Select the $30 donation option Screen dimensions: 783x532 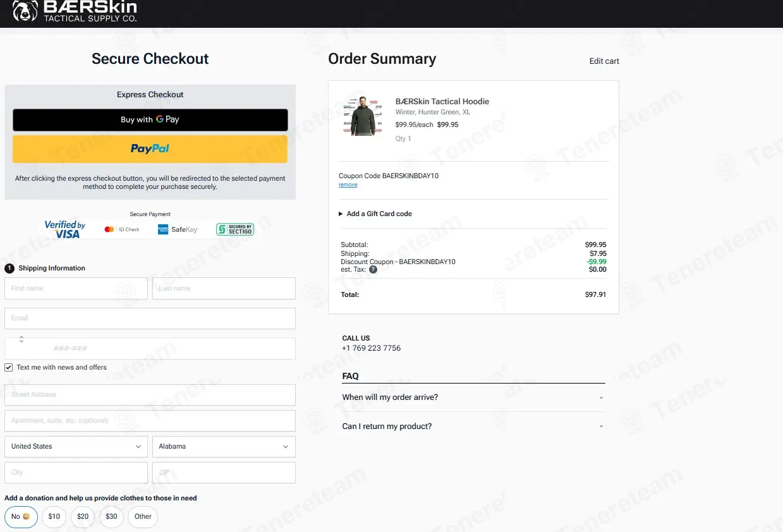[x=111, y=516]
